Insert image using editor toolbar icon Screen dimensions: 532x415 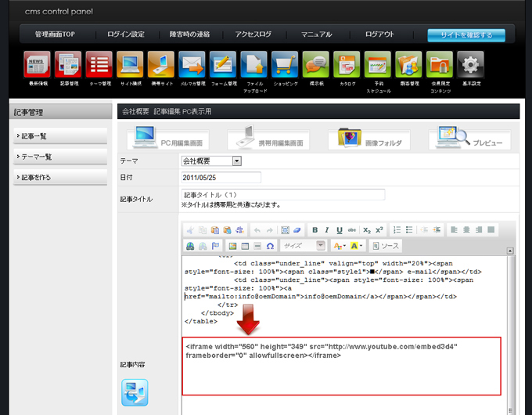point(232,246)
